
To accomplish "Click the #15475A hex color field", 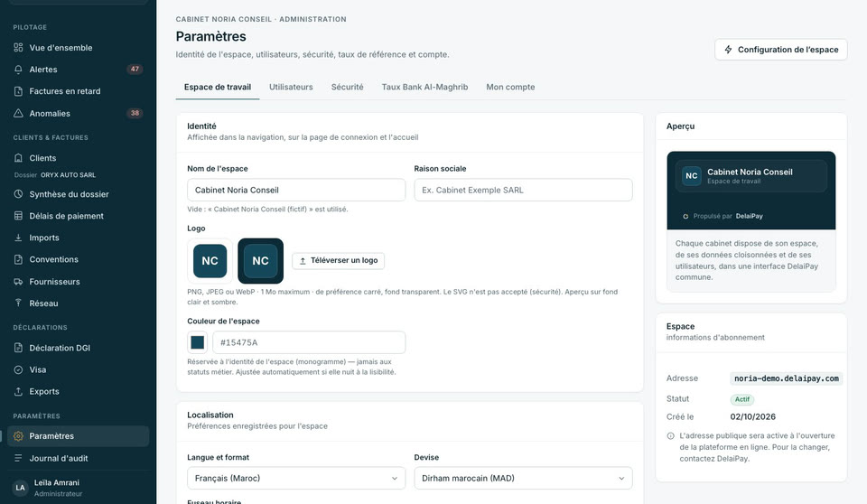I will point(309,342).
